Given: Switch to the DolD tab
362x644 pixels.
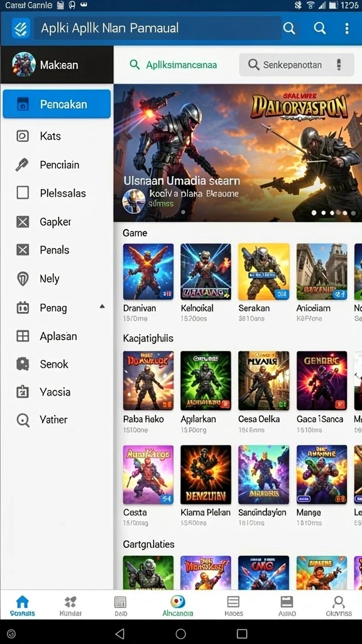Looking at the screenshot, I should pyautogui.click(x=120, y=606).
